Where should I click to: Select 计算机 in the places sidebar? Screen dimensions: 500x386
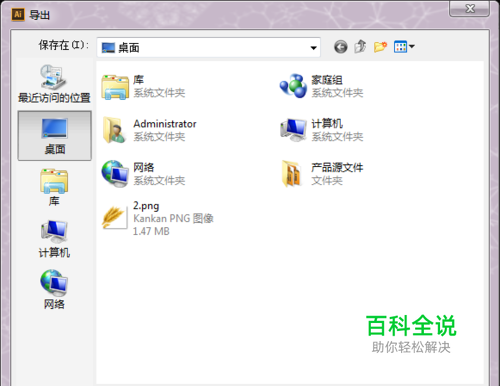point(54,239)
